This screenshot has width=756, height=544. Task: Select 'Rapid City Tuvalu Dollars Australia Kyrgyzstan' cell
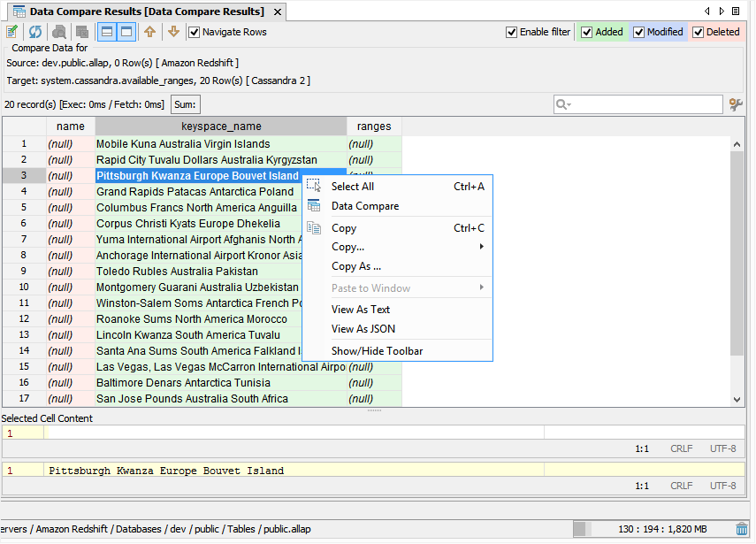click(221, 159)
